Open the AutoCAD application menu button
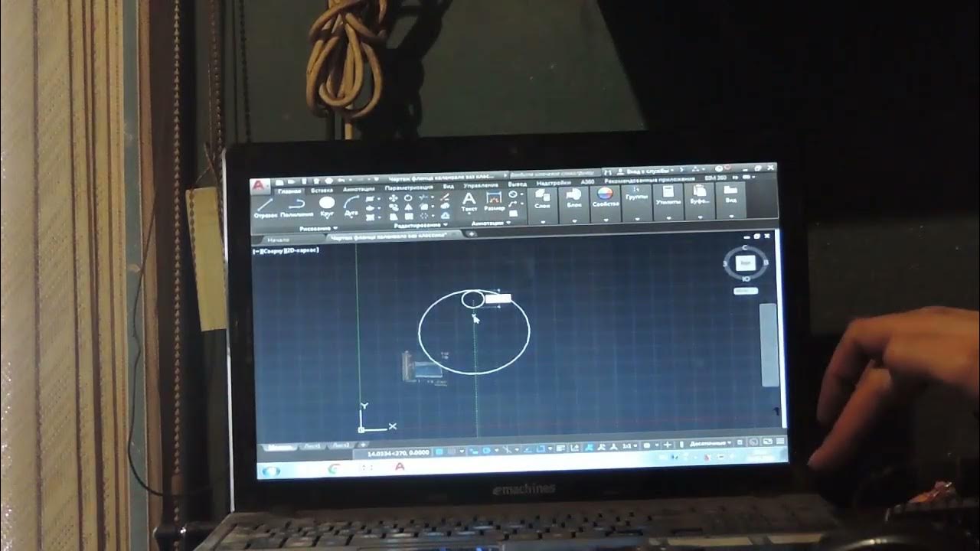Image resolution: width=980 pixels, height=551 pixels. (x=260, y=185)
